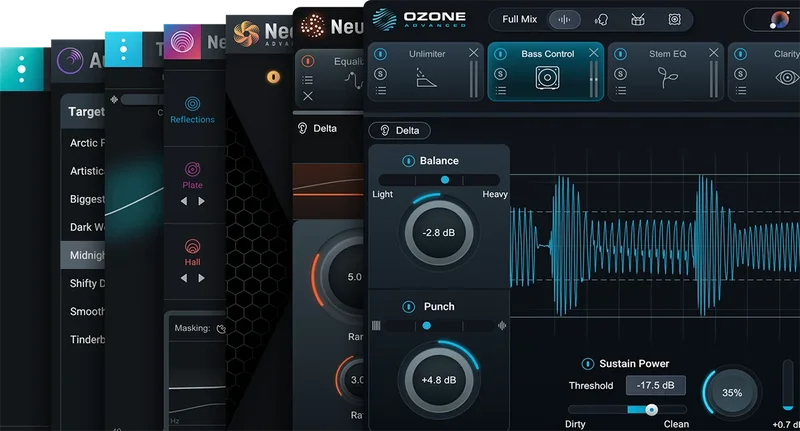Remove the Stem EQ module

(x=714, y=53)
